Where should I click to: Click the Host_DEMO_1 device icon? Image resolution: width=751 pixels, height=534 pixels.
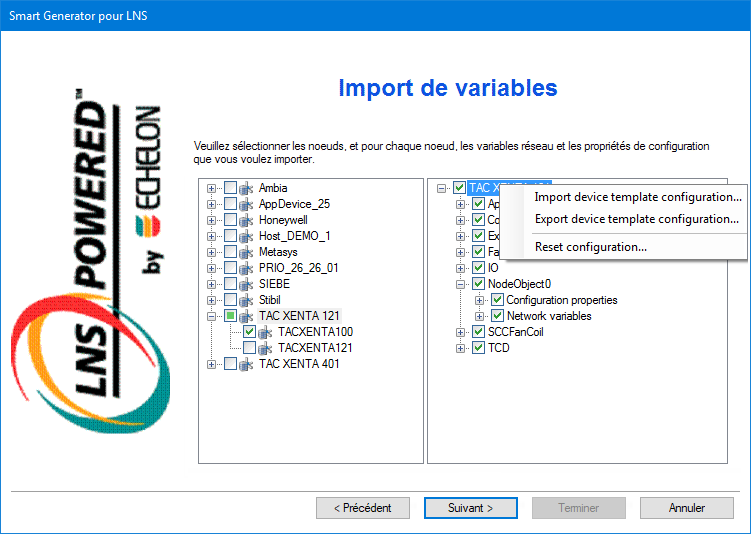[246, 236]
